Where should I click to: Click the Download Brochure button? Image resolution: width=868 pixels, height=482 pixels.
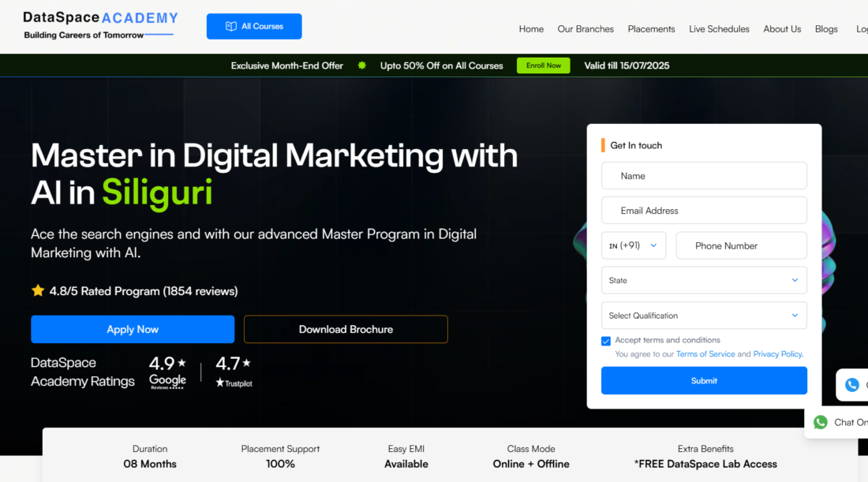pyautogui.click(x=346, y=329)
